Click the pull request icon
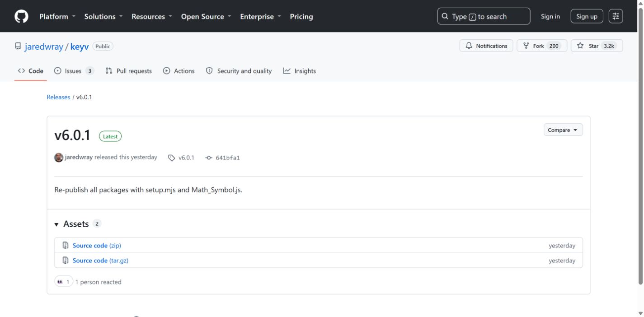The height and width of the screenshot is (317, 644). click(109, 71)
